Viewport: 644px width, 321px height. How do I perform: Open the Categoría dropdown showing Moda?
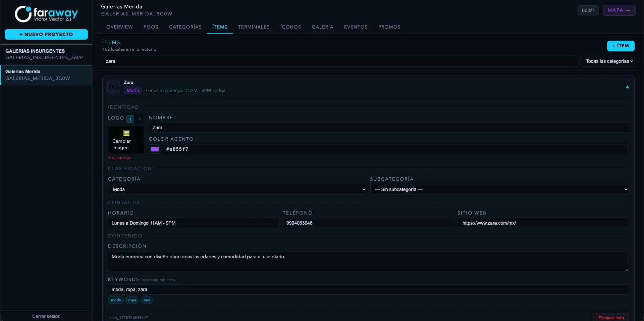coord(237,189)
